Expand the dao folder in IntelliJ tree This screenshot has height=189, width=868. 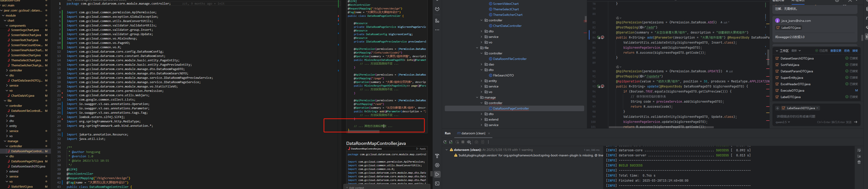[x=481, y=65]
